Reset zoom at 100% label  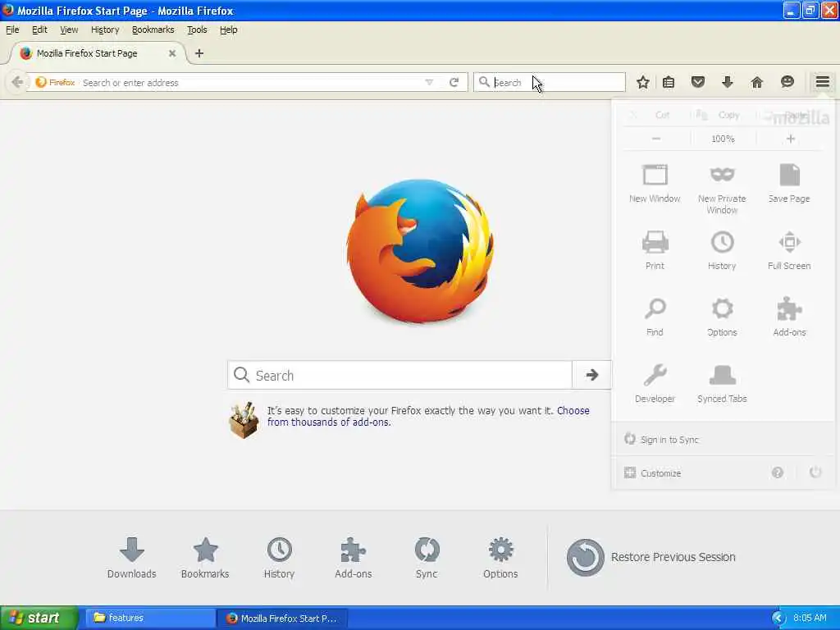pos(723,139)
